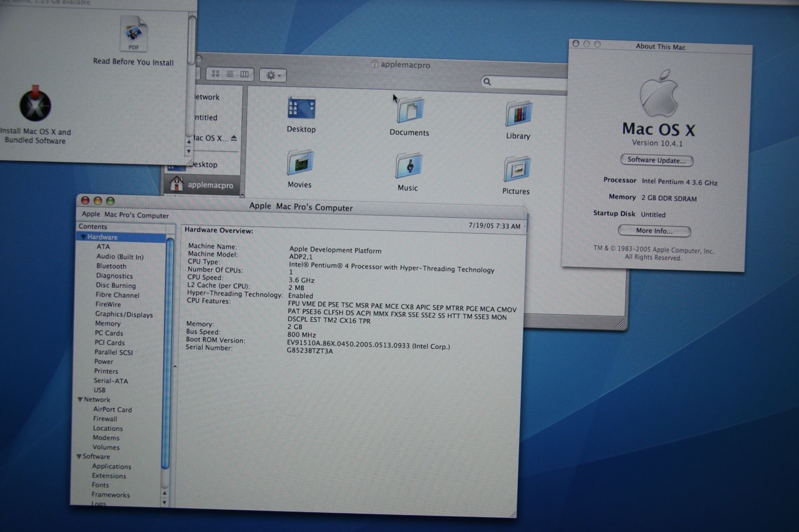Select AirPort Card item
Screen dimensions: 799x532
pos(112,410)
